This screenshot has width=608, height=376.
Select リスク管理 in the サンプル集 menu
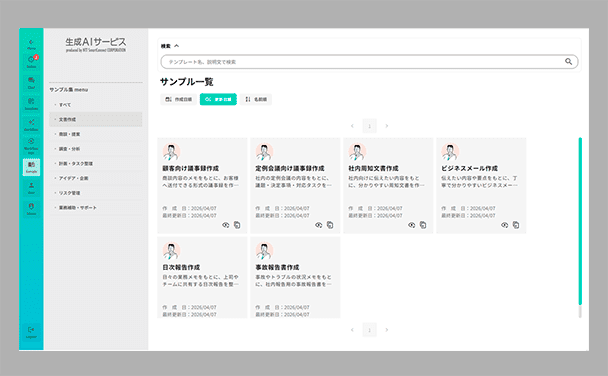[x=96, y=193]
